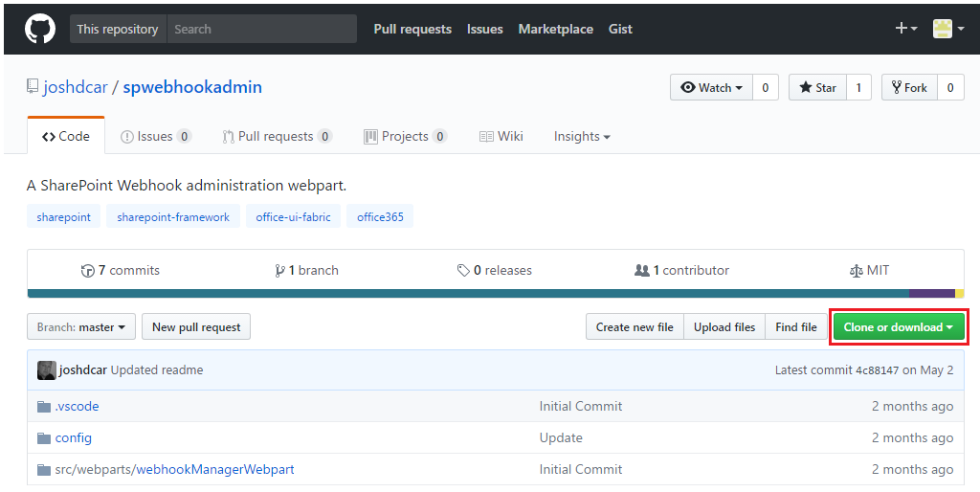Viewport: 980px width, 492px height.
Task: Open the webhookManagerWebpart folder link
Action: [x=215, y=469]
